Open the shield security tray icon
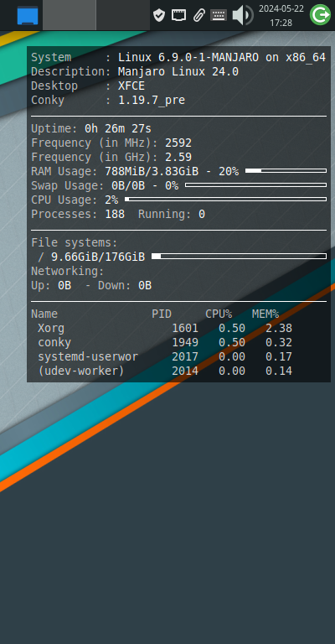The image size is (335, 644). pyautogui.click(x=158, y=16)
